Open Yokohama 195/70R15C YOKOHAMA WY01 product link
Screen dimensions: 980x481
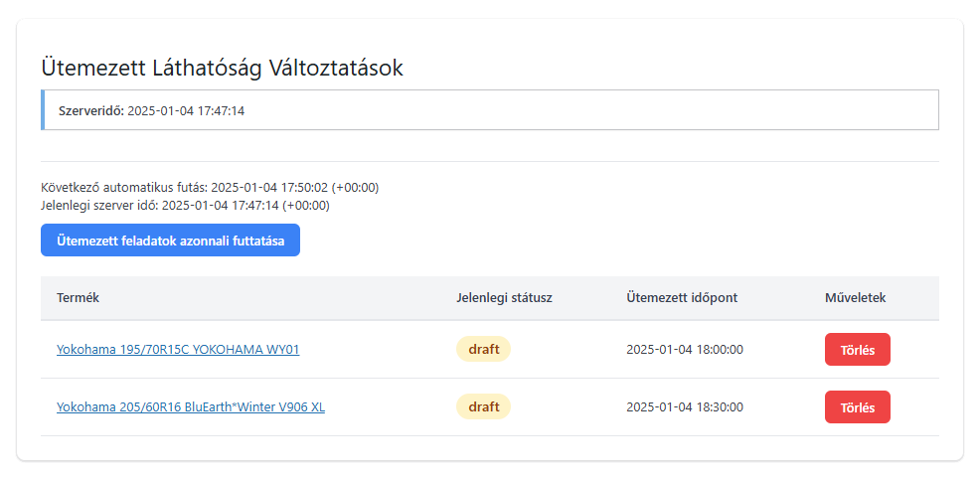[178, 350]
